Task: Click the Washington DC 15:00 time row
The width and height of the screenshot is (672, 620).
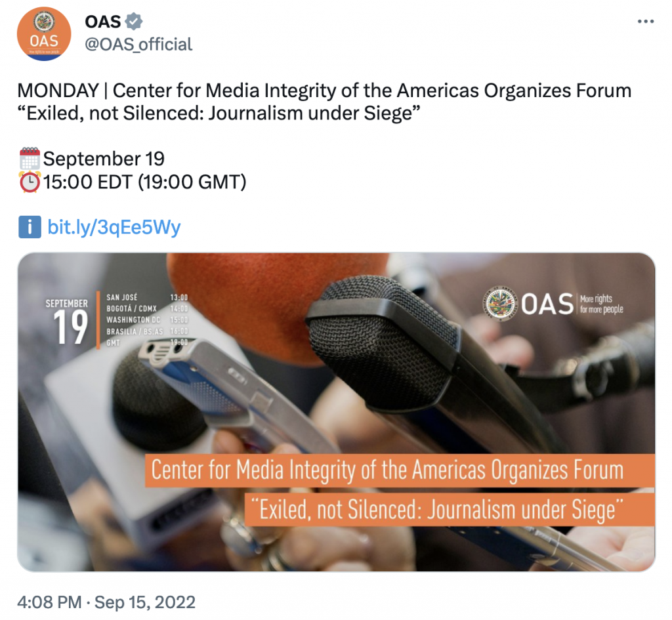Action: pyautogui.click(x=147, y=320)
